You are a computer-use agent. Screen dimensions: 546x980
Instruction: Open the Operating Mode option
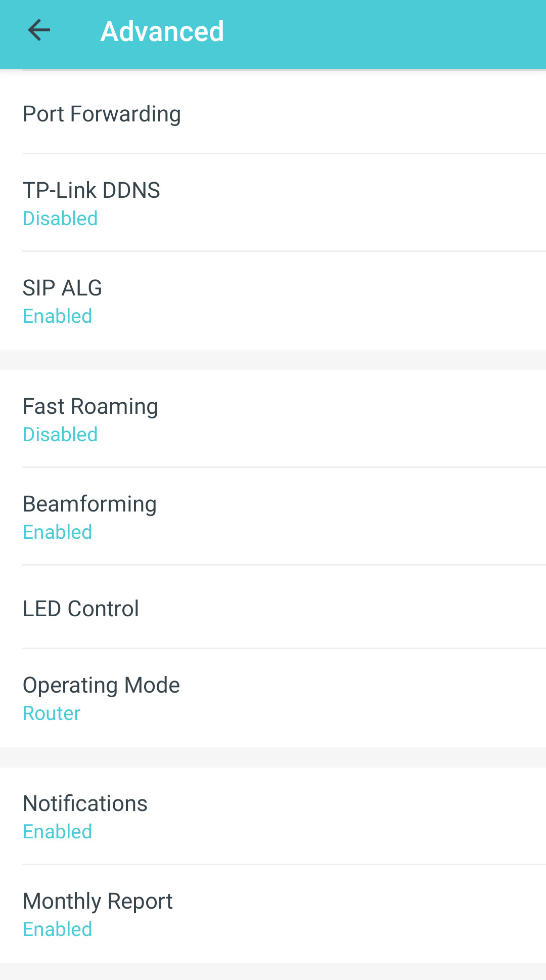tap(101, 685)
